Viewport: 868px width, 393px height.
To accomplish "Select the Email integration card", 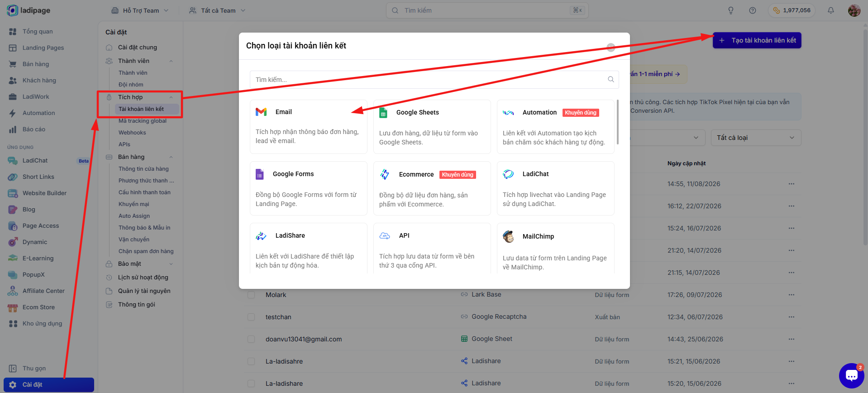I will point(309,127).
